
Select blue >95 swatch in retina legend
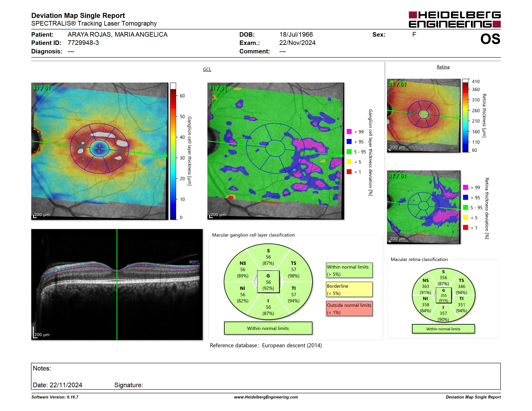click(465, 197)
